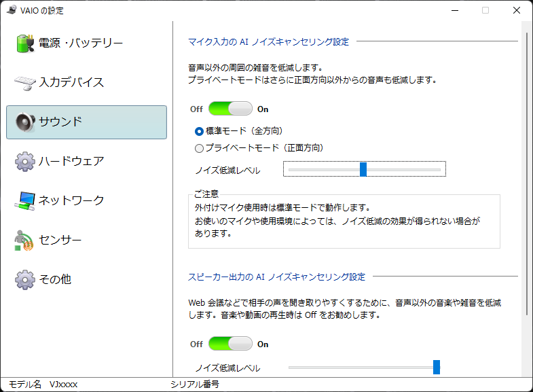Click the マイク入力の AI ノイズキャンセリング設定 heading
The height and width of the screenshot is (392, 533).
(x=269, y=42)
